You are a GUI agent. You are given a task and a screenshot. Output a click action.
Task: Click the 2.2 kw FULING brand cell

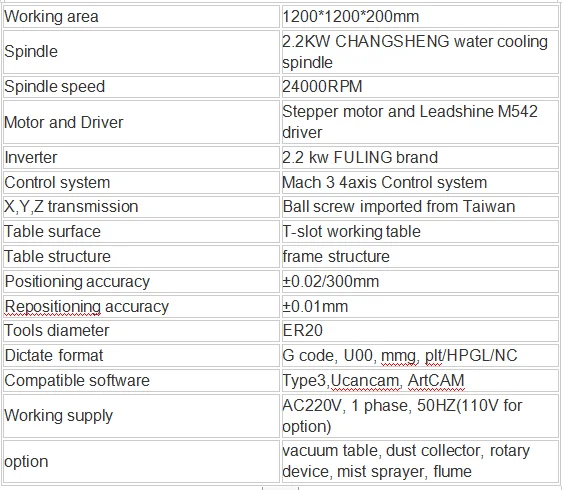point(420,157)
